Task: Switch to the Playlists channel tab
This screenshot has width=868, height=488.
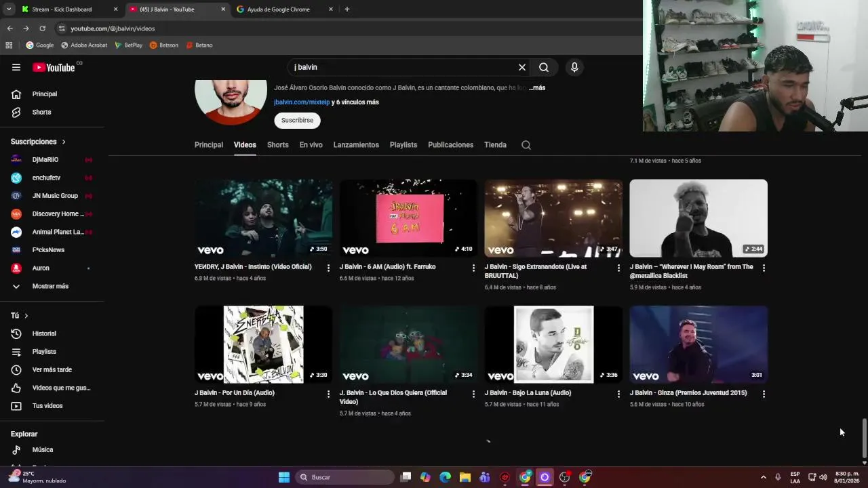Action: [x=403, y=145]
